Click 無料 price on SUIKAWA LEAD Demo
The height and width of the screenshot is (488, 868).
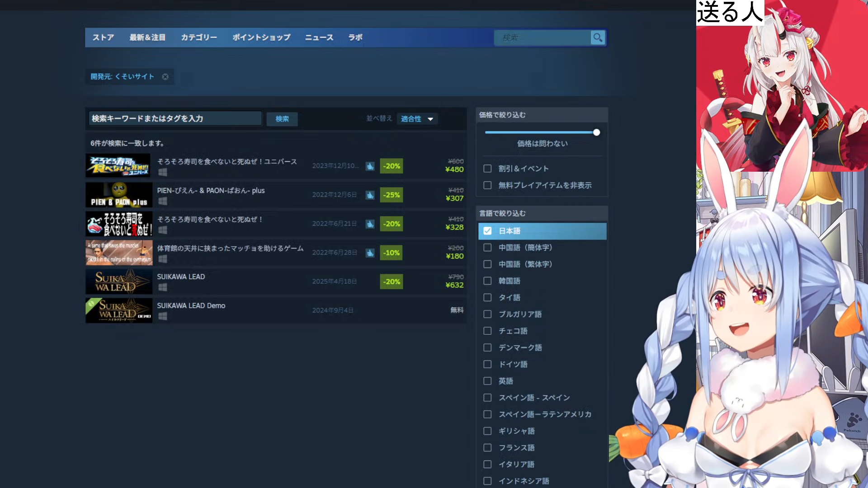pyautogui.click(x=457, y=310)
